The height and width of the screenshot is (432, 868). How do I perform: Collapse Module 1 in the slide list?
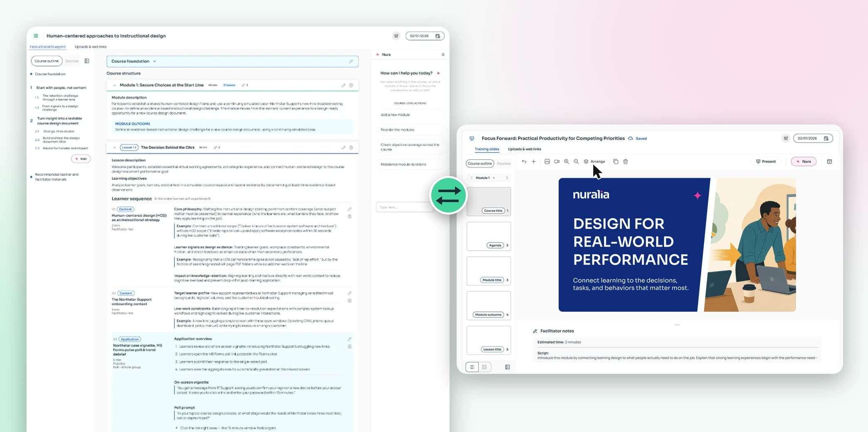pyautogui.click(x=494, y=178)
